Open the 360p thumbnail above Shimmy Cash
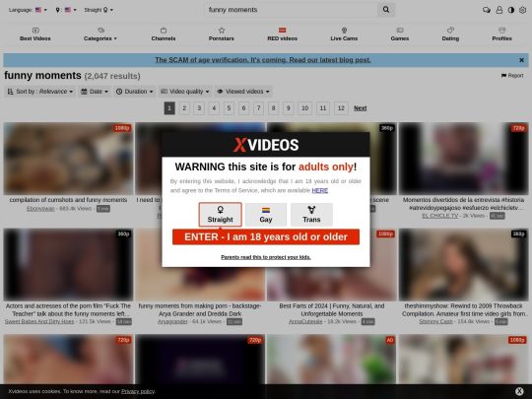 tap(463, 264)
